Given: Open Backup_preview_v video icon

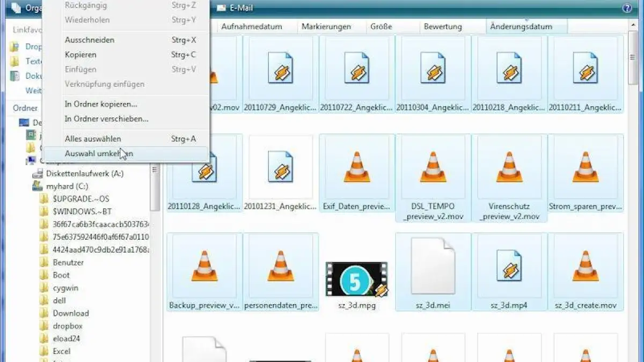Looking at the screenshot, I should (204, 265).
